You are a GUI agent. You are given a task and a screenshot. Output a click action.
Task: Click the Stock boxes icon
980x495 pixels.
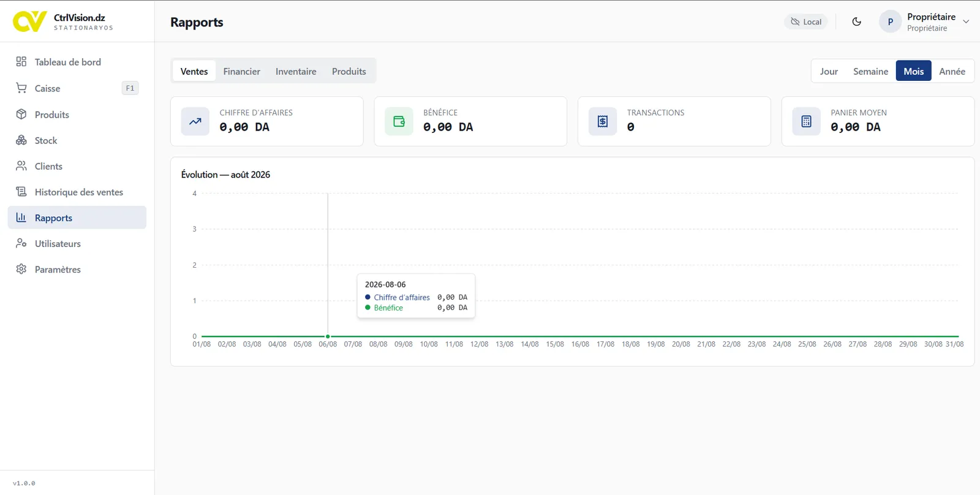(x=21, y=140)
